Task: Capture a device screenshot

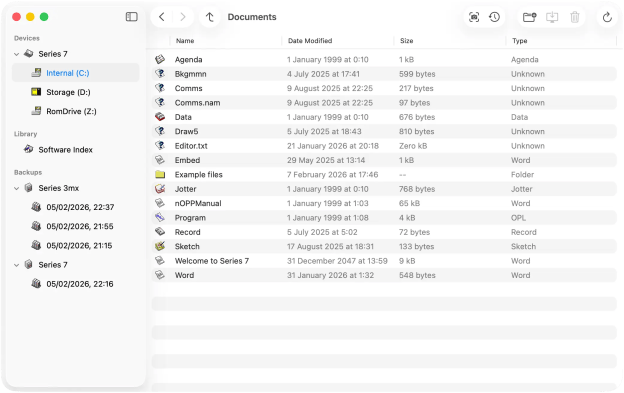Action: point(474,17)
